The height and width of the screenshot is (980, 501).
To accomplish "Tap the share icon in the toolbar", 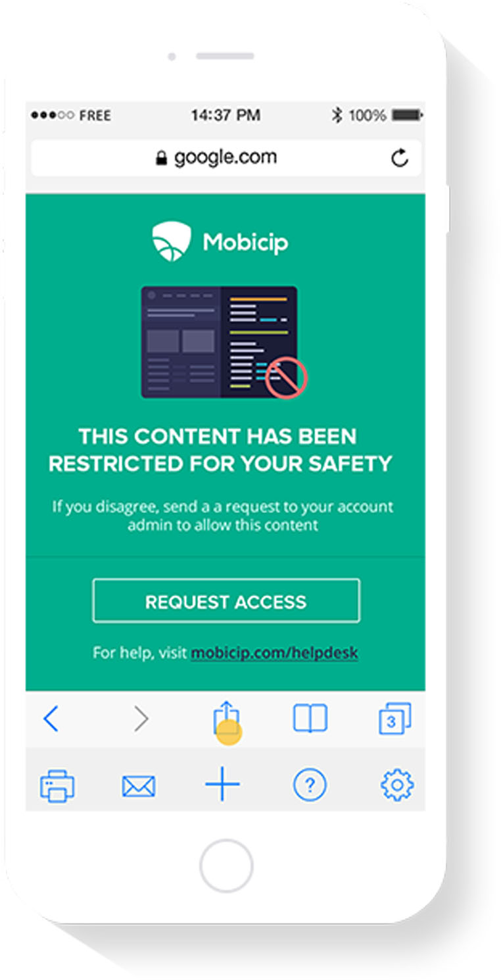I will coord(226,718).
